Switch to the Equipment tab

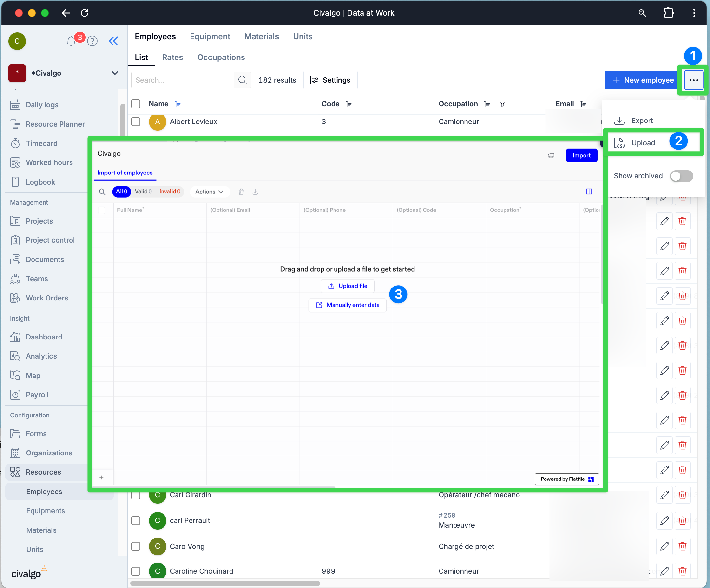210,36
